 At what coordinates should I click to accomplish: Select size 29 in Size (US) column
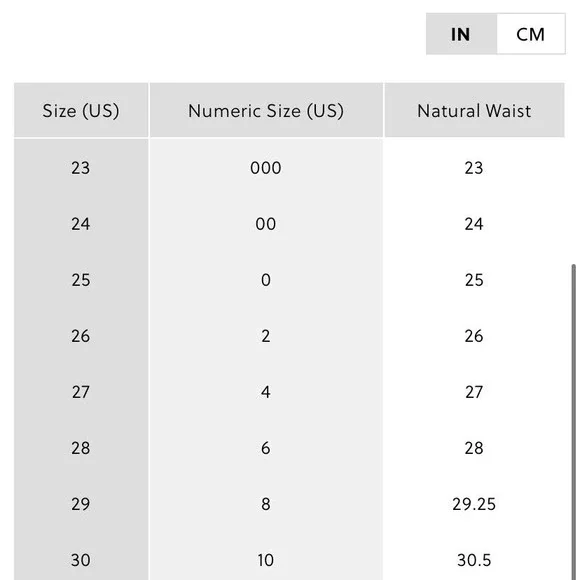[81, 504]
